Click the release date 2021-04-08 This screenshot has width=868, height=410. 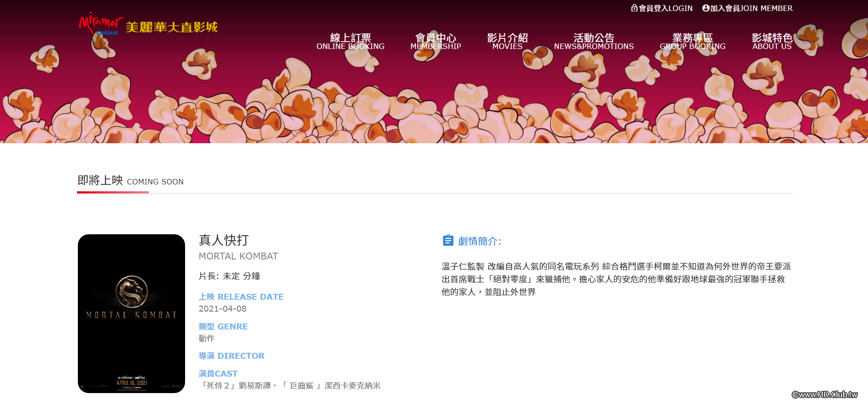pos(223,309)
